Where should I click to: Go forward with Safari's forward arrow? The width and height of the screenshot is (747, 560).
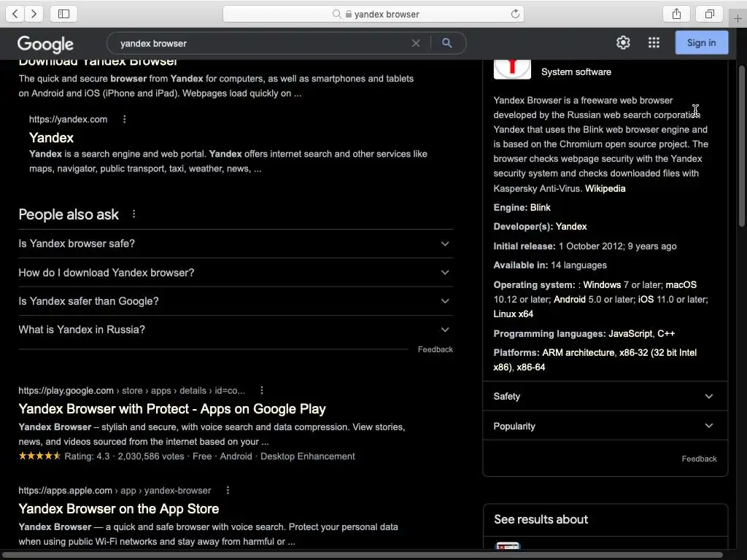tap(34, 14)
